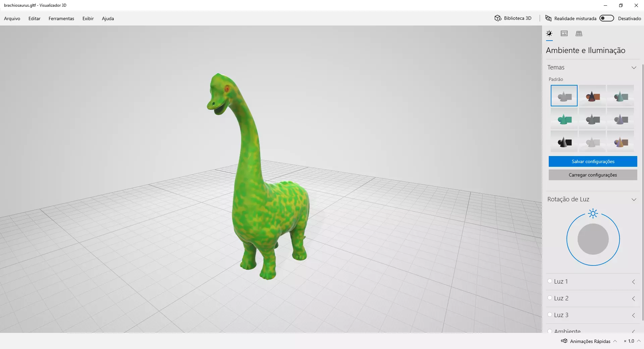Click the sun handle on light rotation dial

point(593,213)
